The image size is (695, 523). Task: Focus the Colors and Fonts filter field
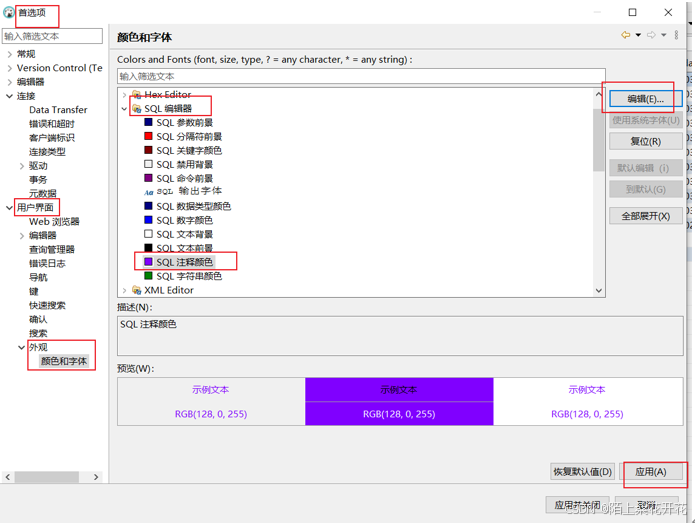pyautogui.click(x=361, y=76)
